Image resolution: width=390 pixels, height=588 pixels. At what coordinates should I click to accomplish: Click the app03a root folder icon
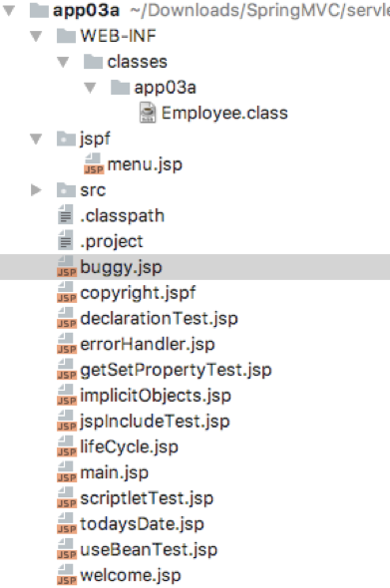(39, 11)
